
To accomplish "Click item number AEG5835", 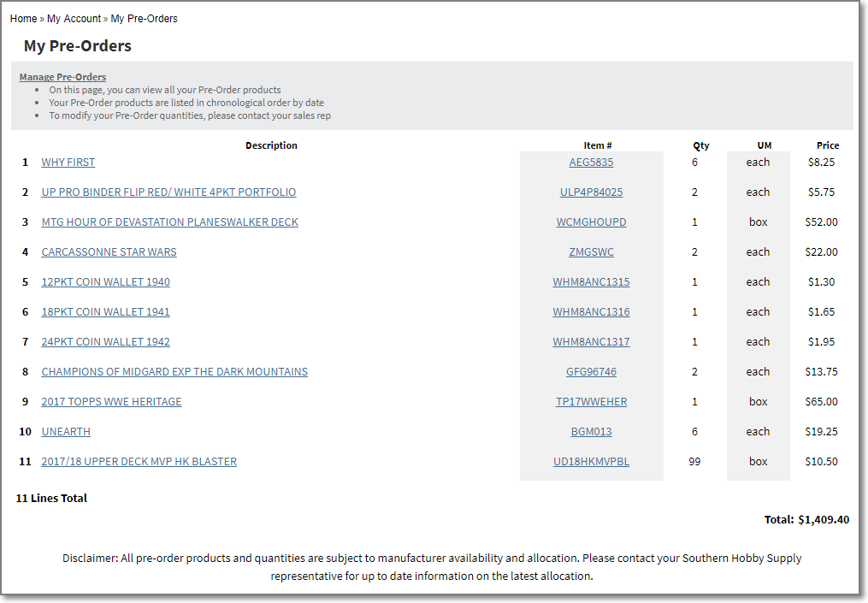I will [x=591, y=163].
